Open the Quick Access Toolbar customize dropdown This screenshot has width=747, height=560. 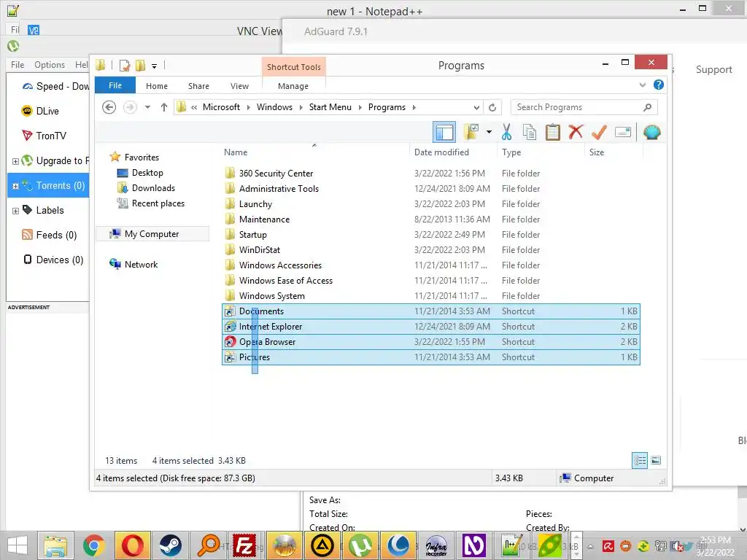pos(155,66)
